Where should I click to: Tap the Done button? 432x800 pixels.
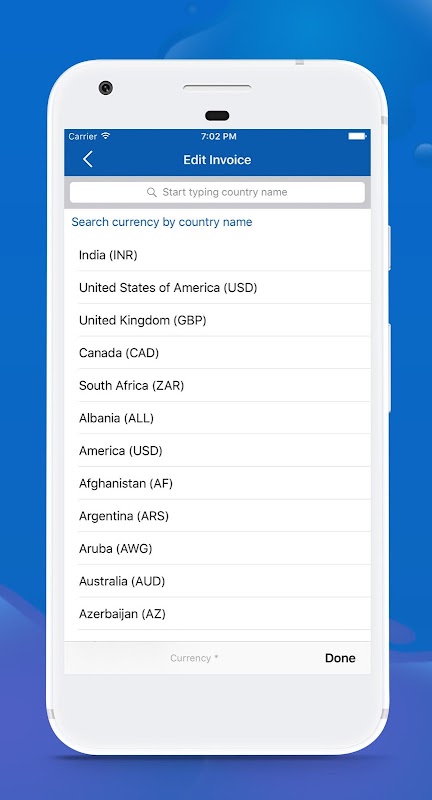click(340, 658)
